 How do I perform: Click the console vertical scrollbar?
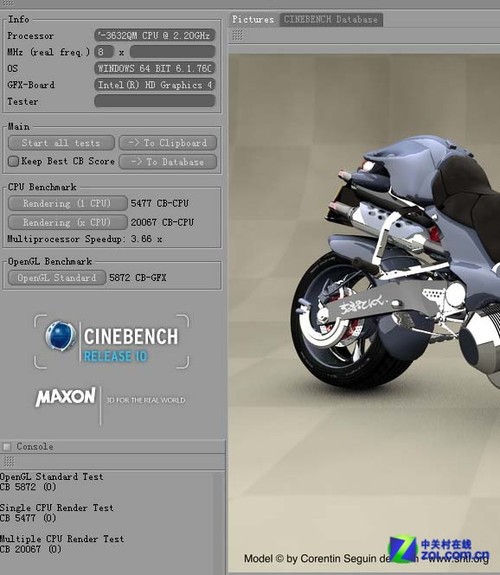[219, 523]
